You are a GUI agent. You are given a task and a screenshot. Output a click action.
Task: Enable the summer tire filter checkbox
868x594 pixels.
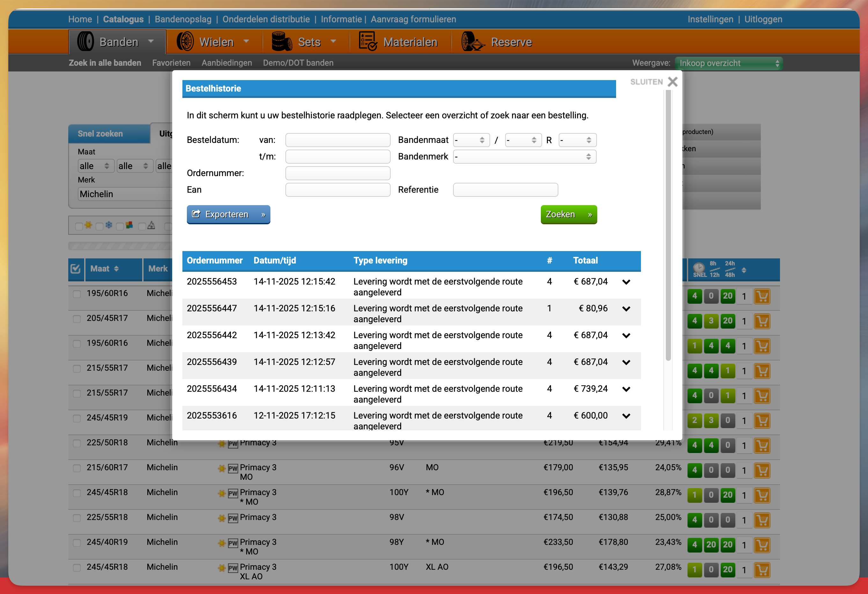pos(79,226)
